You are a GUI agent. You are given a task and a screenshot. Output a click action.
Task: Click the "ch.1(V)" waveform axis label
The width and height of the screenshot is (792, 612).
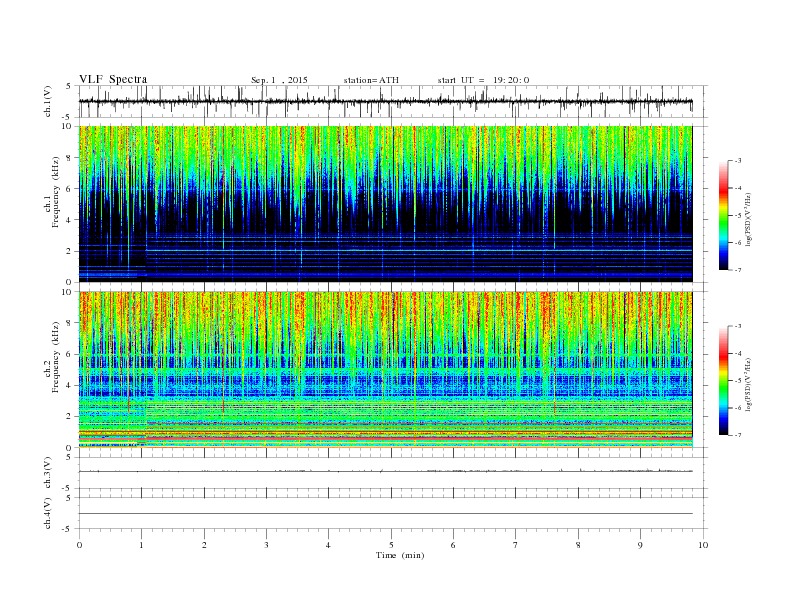tap(48, 101)
